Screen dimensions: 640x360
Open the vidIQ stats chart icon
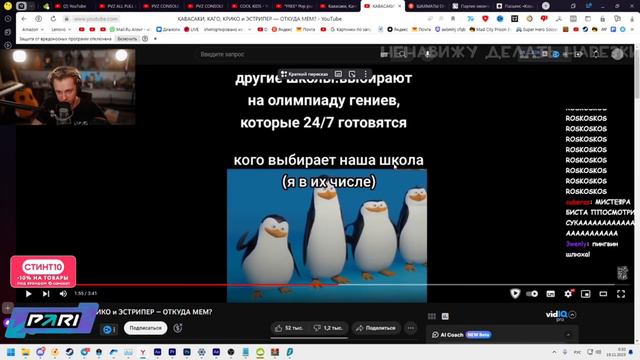point(445,316)
